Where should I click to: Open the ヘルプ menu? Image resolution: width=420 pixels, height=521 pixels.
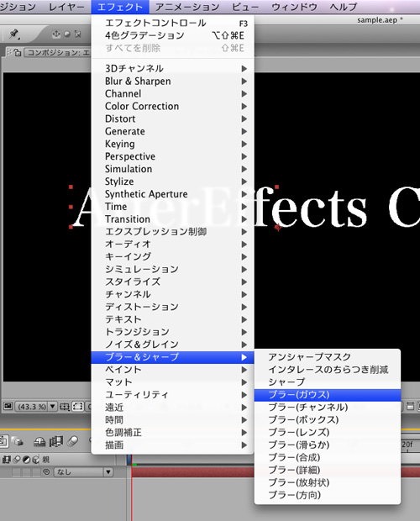[x=344, y=7]
